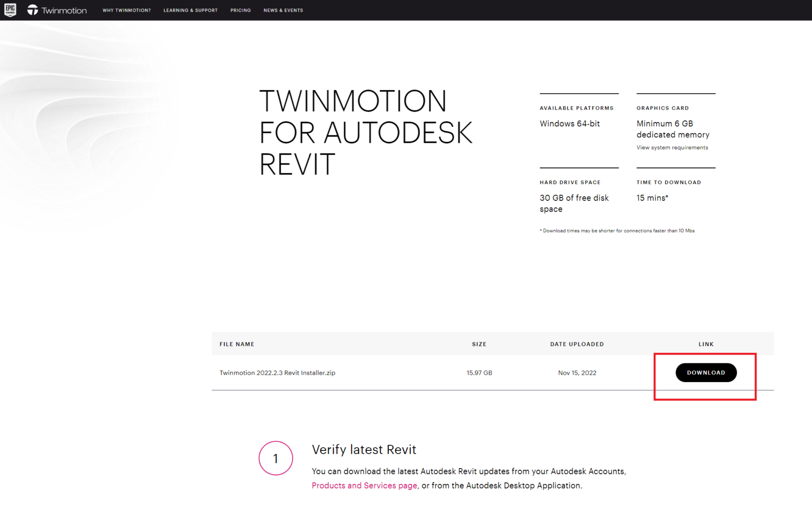Open the WHY TWINMOTION? menu
Image resolution: width=812 pixels, height=518 pixels.
[x=127, y=10]
